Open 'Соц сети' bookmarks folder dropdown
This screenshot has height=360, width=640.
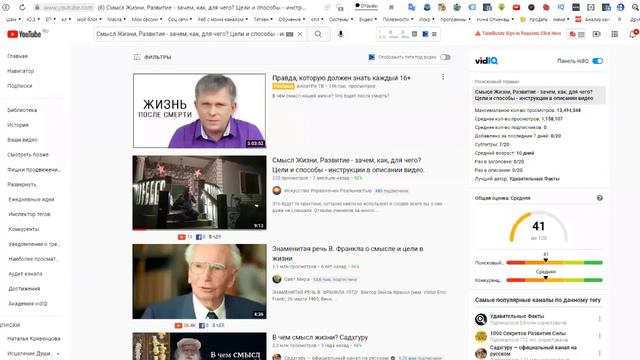pyautogui.click(x=180, y=19)
